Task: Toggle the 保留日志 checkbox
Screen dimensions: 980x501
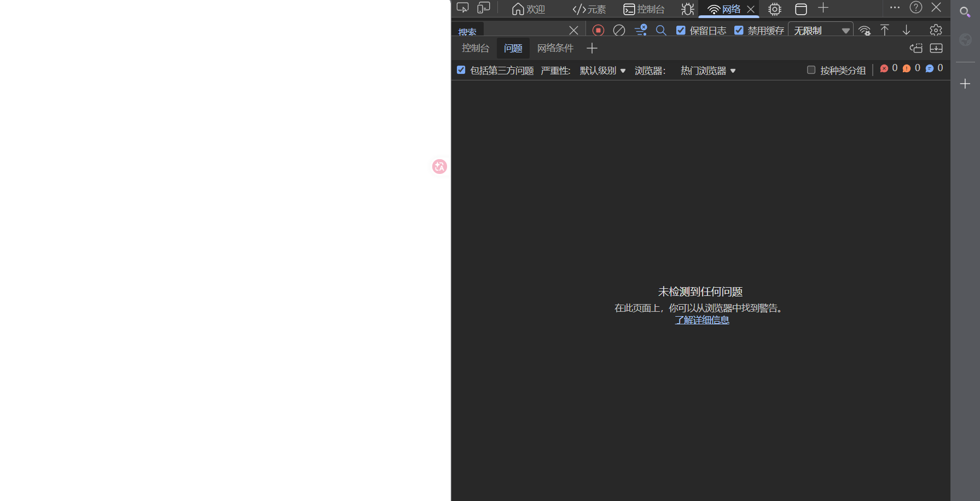Action: [681, 31]
